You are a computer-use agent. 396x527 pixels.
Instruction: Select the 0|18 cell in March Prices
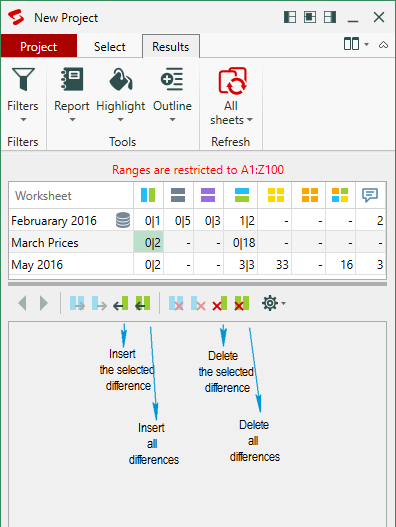tap(241, 242)
